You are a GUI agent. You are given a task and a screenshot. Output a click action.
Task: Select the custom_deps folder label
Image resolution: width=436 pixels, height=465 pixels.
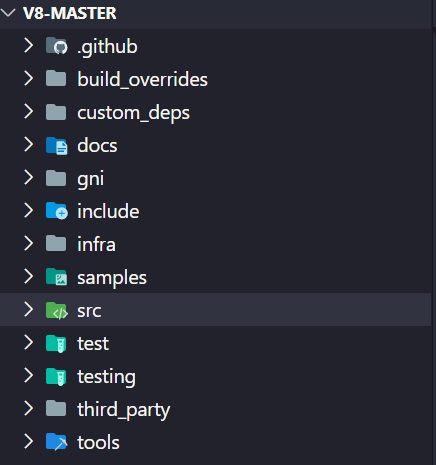tap(133, 113)
